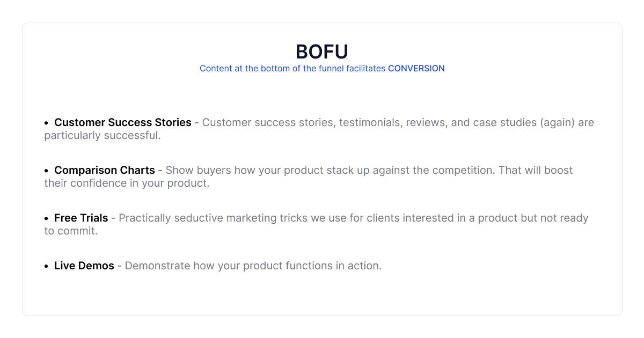
Task: Click the BOFU heading
Action: (321, 52)
